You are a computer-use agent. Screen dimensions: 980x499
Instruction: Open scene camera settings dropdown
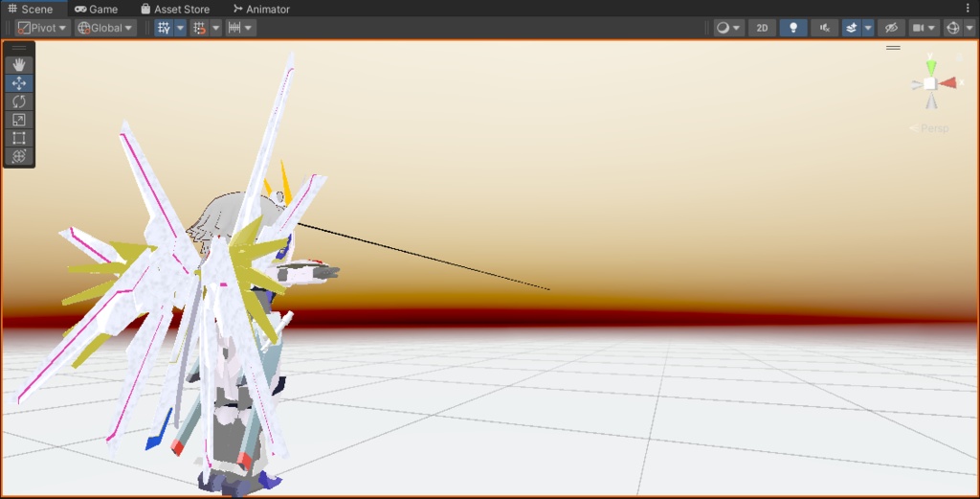(x=924, y=28)
